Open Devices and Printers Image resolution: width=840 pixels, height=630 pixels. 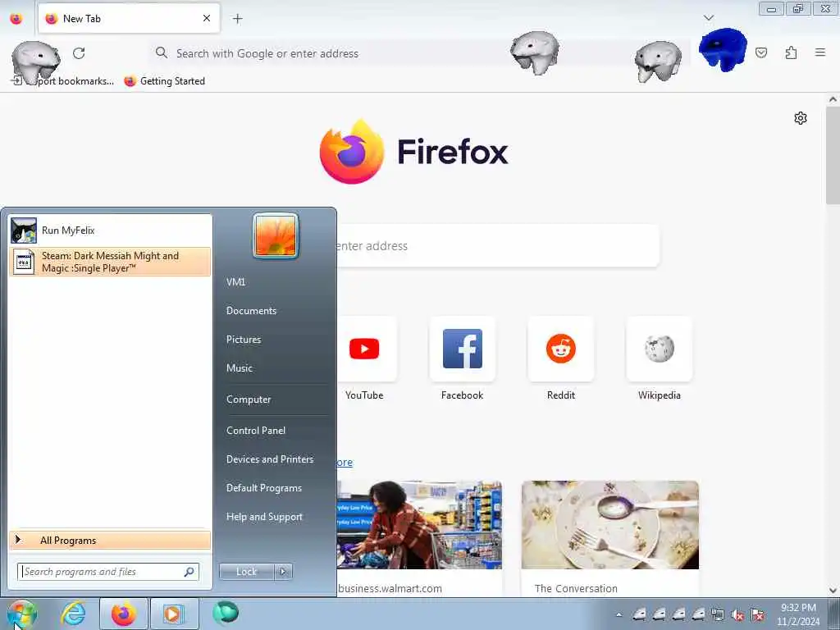coord(269,459)
